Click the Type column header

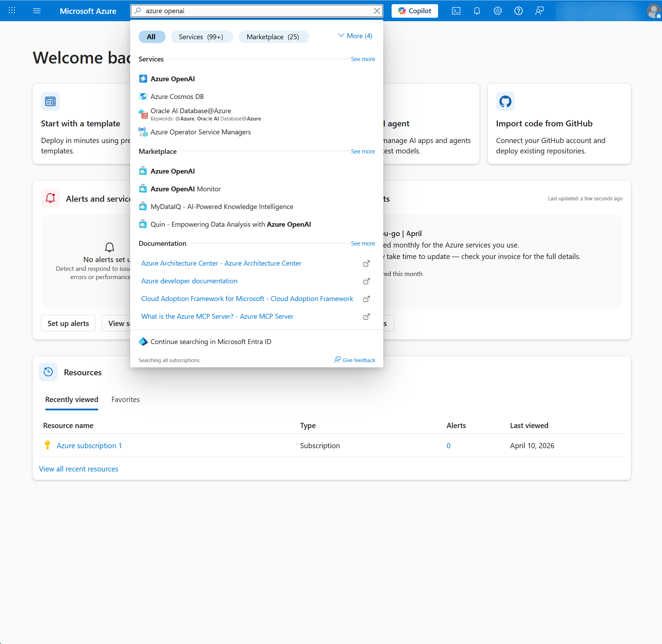(308, 425)
